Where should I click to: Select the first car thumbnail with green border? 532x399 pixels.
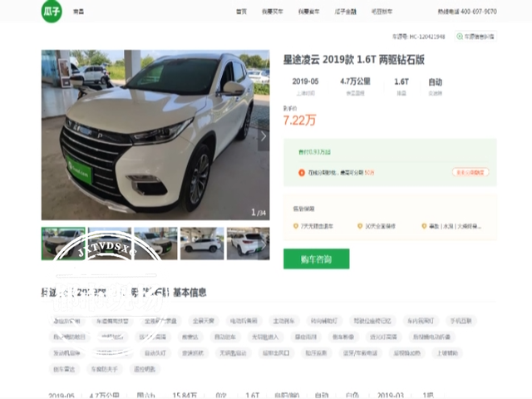point(63,244)
